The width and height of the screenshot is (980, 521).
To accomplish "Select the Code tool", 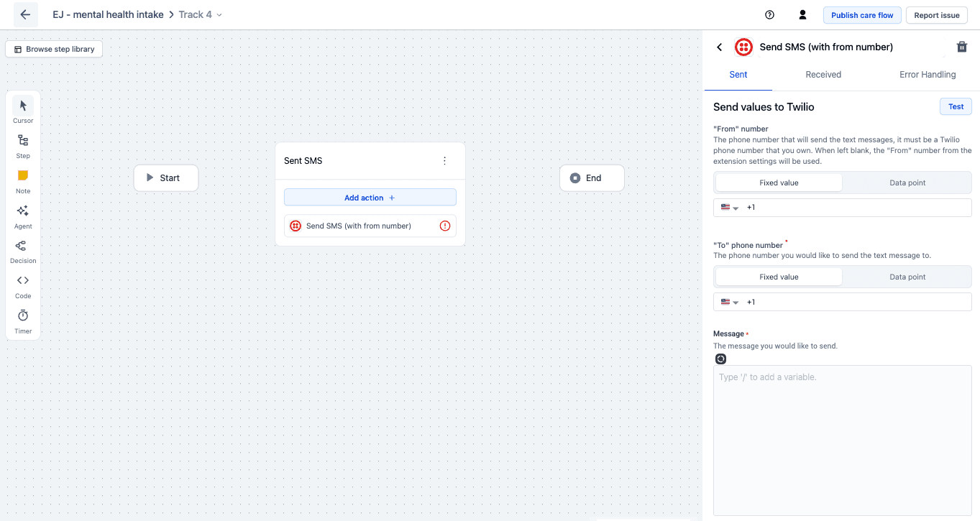I will 23,286.
